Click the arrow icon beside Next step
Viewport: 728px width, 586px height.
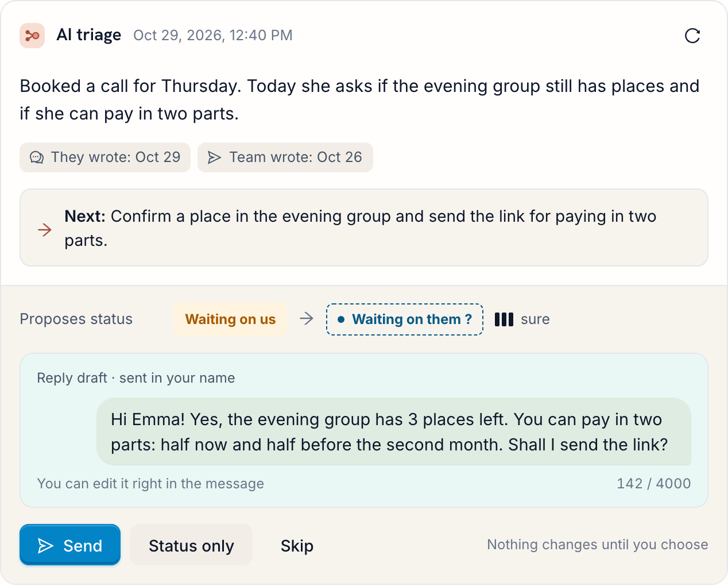[x=45, y=230]
